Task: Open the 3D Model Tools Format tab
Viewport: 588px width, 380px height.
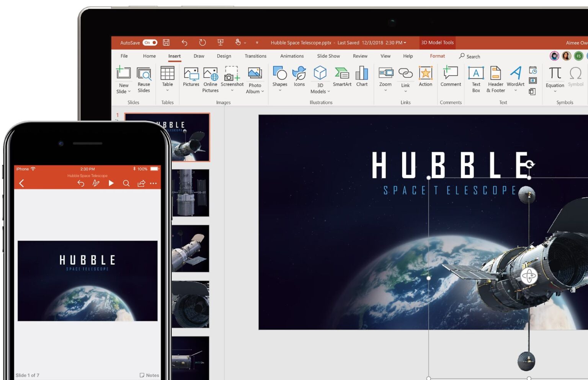Action: (x=437, y=56)
